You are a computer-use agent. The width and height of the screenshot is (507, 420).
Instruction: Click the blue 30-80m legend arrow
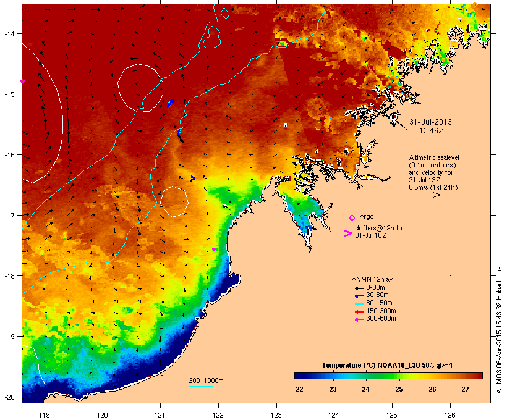pyautogui.click(x=359, y=296)
